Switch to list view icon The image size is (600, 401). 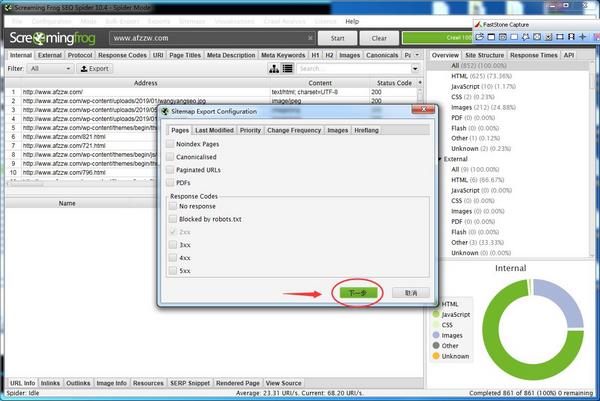coord(287,69)
